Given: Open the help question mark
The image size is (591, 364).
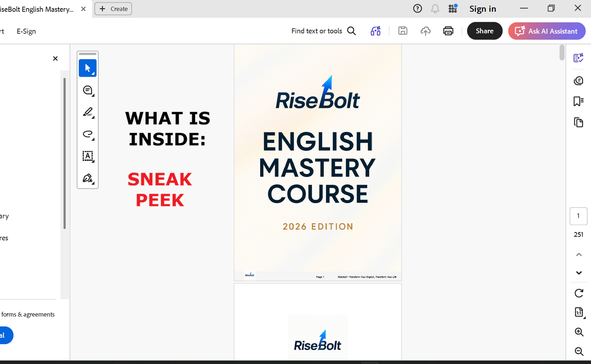Looking at the screenshot, I should coord(417,9).
